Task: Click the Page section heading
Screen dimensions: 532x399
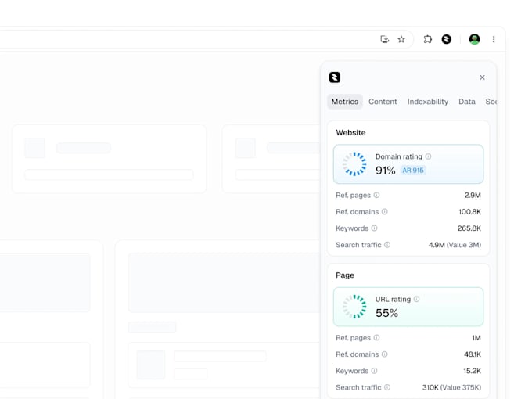Action: (x=345, y=275)
